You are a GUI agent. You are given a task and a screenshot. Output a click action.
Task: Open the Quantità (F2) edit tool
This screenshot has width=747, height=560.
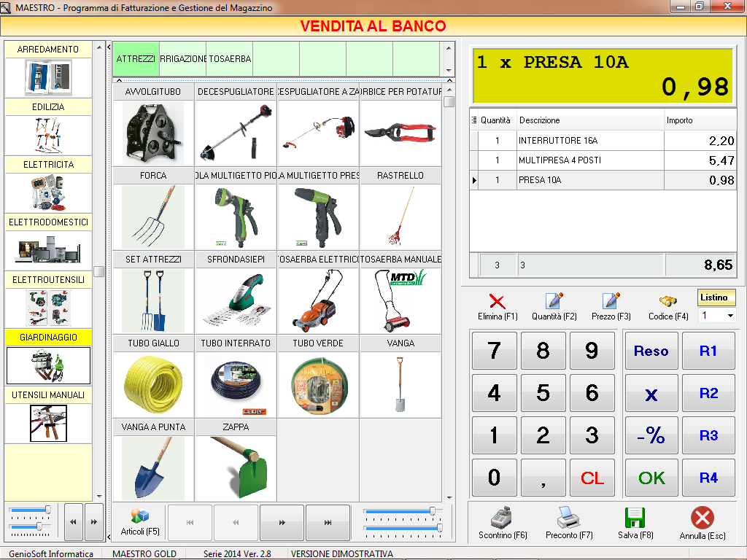click(554, 302)
